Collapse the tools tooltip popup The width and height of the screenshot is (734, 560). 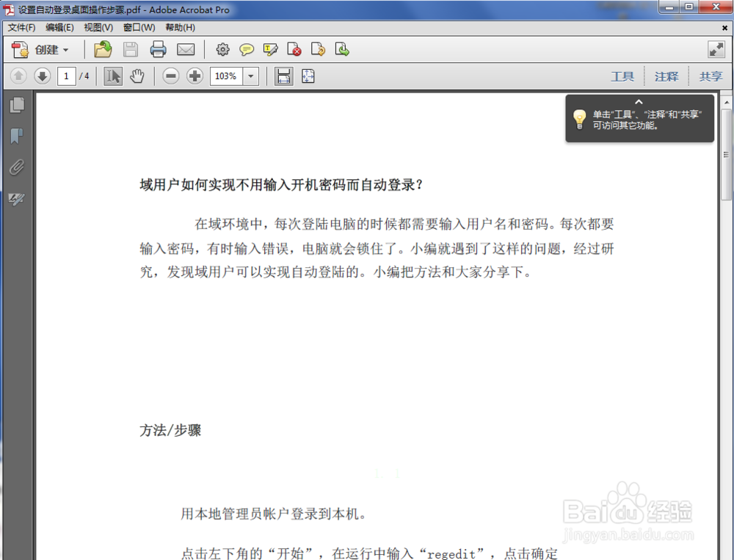[638, 102]
